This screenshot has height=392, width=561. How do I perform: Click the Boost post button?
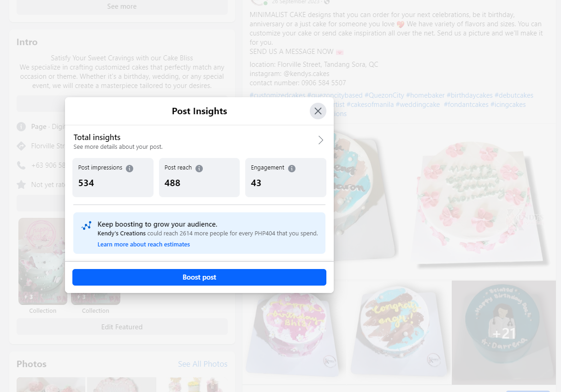click(x=199, y=277)
